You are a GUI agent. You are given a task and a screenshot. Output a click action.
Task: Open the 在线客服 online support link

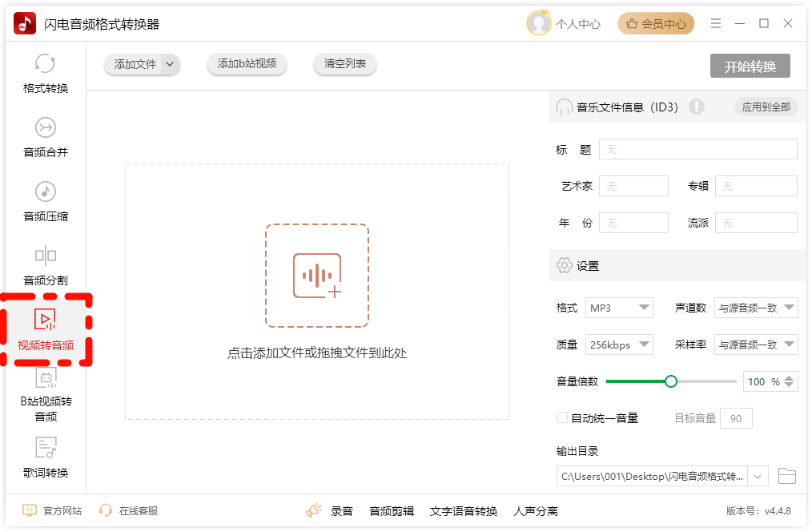click(x=139, y=510)
